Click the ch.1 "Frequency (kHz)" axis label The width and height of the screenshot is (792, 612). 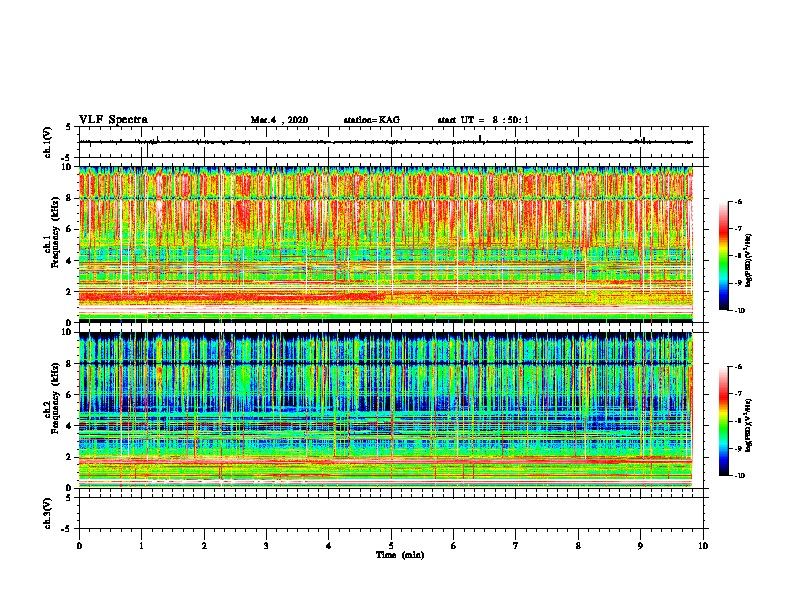click(55, 232)
